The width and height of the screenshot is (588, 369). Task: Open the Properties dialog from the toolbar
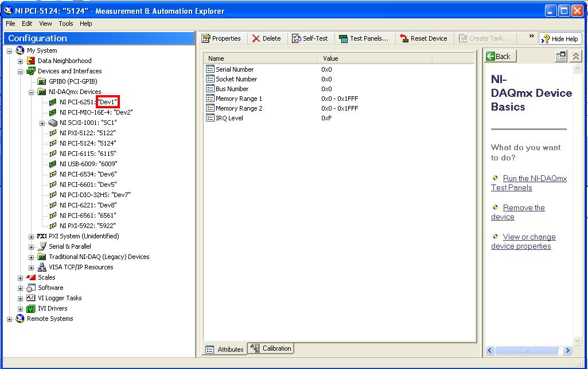click(222, 38)
